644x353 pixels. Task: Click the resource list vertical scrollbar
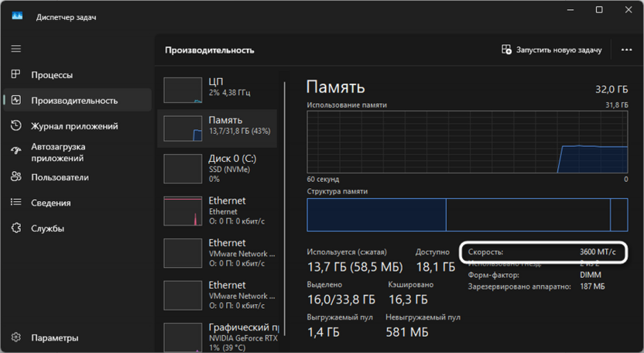pos(284,209)
